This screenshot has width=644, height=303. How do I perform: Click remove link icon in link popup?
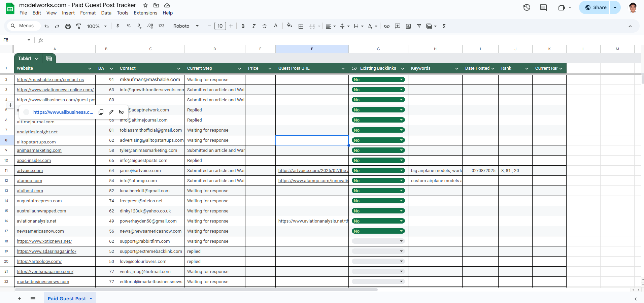point(121,112)
